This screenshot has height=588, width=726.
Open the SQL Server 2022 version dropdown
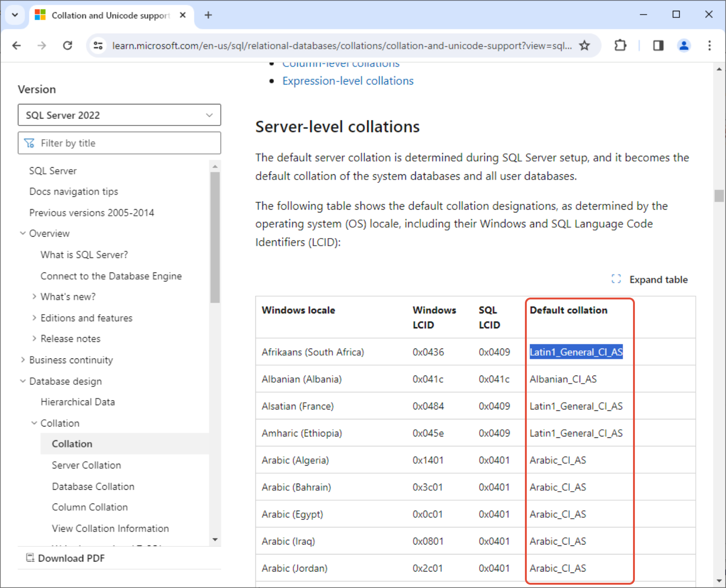(119, 115)
